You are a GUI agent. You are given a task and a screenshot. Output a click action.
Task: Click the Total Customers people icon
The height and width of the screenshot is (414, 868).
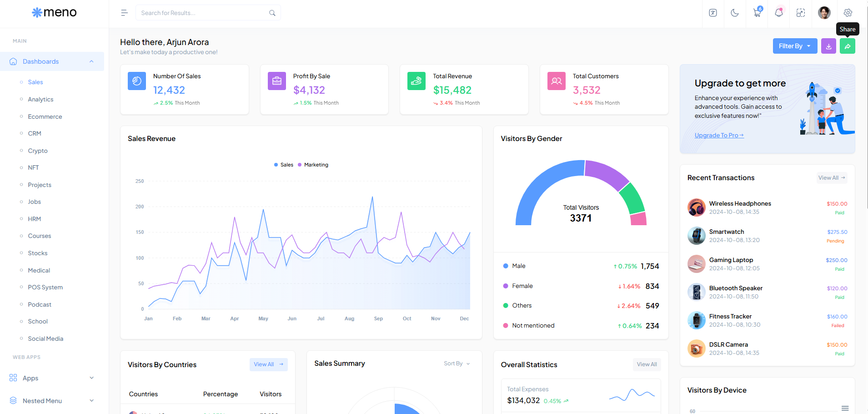tap(557, 81)
